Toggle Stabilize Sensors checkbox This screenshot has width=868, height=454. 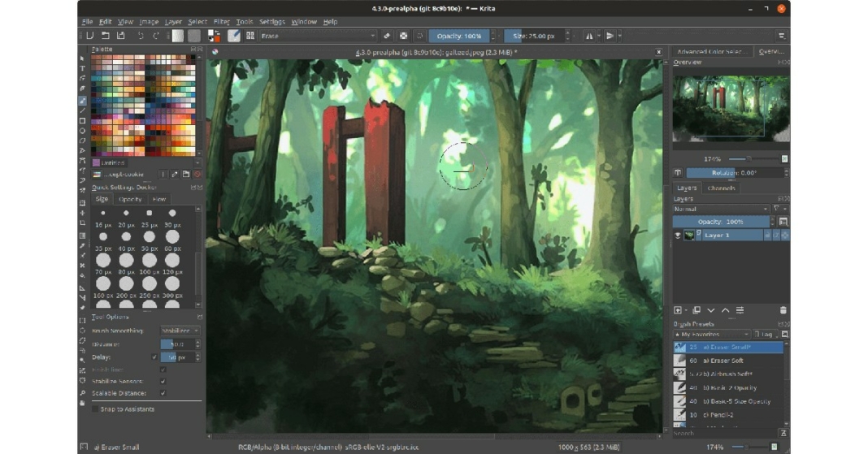(163, 381)
